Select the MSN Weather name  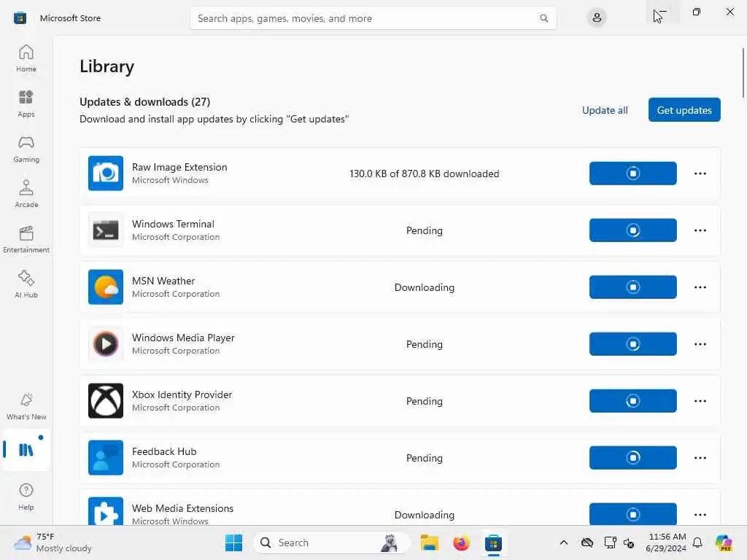pos(163,281)
